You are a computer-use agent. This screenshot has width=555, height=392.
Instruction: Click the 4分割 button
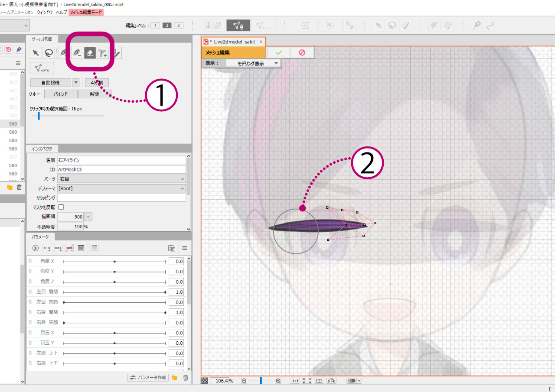(97, 82)
